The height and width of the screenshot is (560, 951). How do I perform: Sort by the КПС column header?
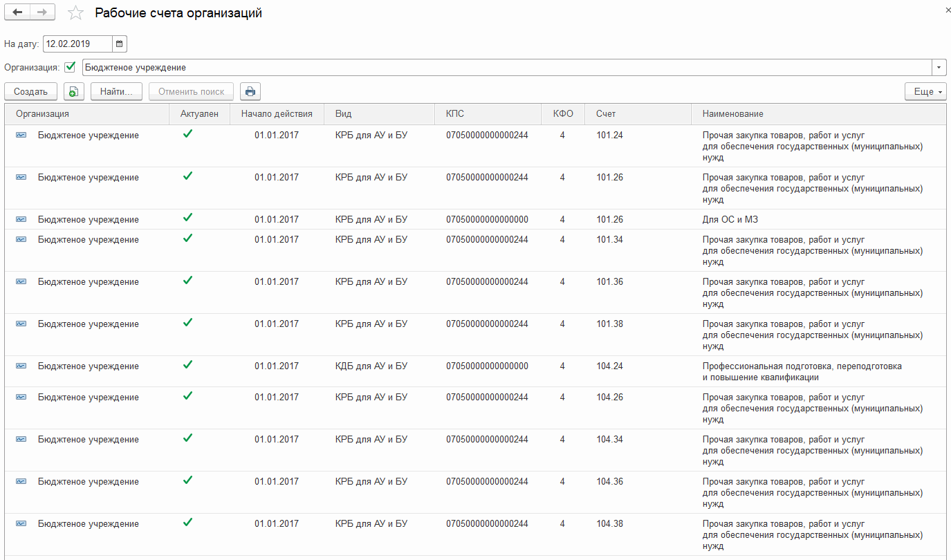(488, 114)
